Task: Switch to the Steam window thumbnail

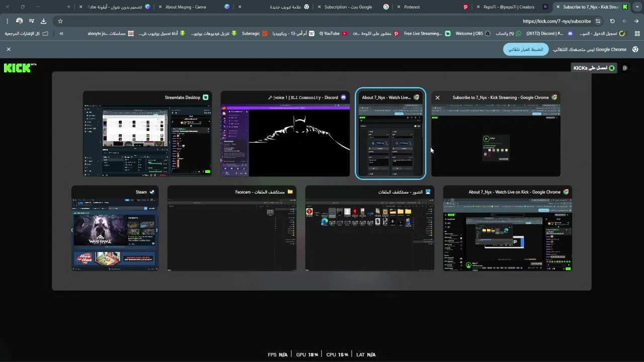Action: pos(115,229)
